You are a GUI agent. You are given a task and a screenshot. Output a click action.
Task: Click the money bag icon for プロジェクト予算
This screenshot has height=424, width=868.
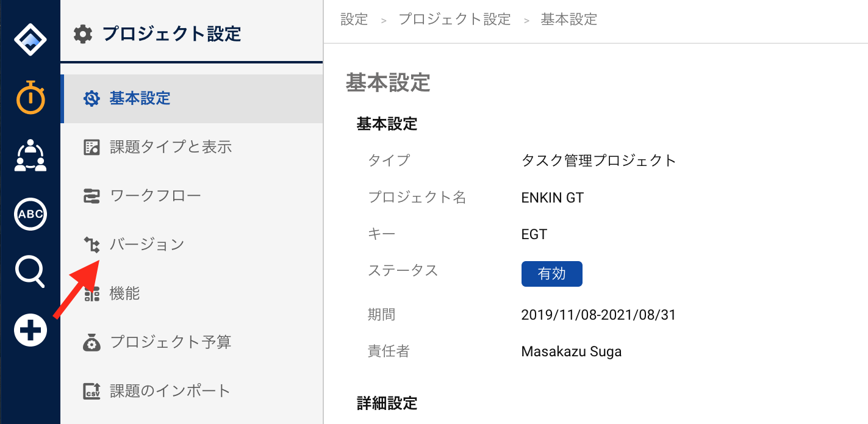tap(91, 342)
